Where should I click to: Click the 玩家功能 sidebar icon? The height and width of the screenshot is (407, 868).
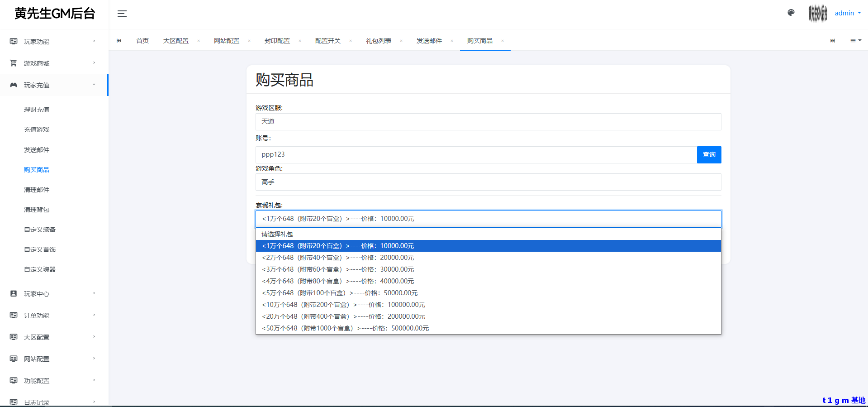[x=14, y=41]
